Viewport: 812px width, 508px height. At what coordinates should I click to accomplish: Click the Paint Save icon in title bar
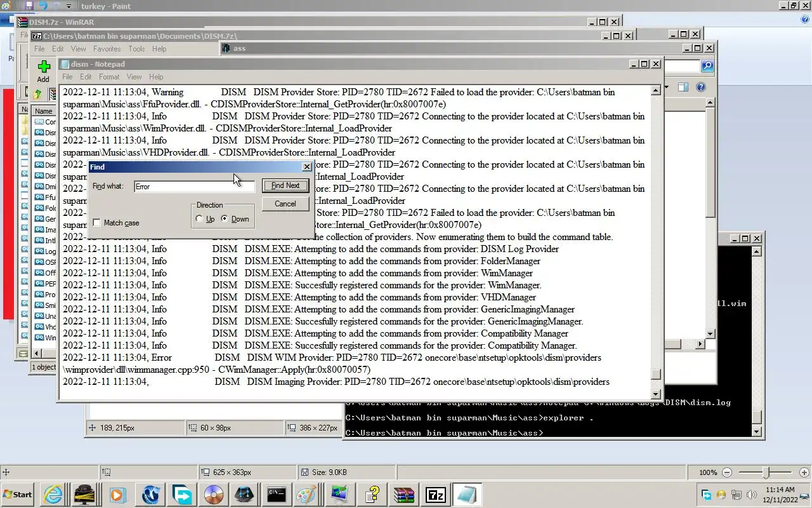pos(29,6)
